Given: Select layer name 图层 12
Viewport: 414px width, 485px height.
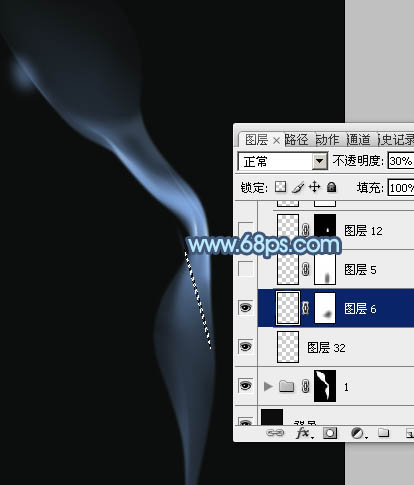Looking at the screenshot, I should [363, 231].
